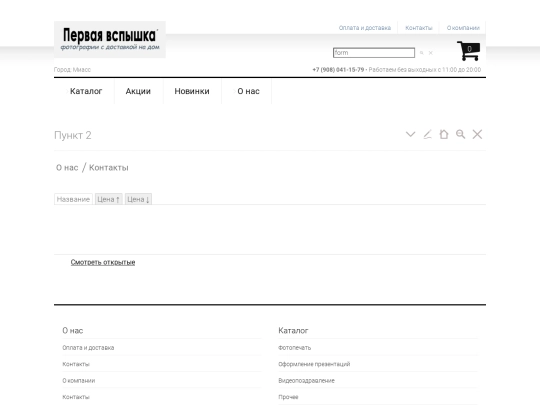Open Контакты link in top header
The width and height of the screenshot is (540, 405).
pos(419,28)
